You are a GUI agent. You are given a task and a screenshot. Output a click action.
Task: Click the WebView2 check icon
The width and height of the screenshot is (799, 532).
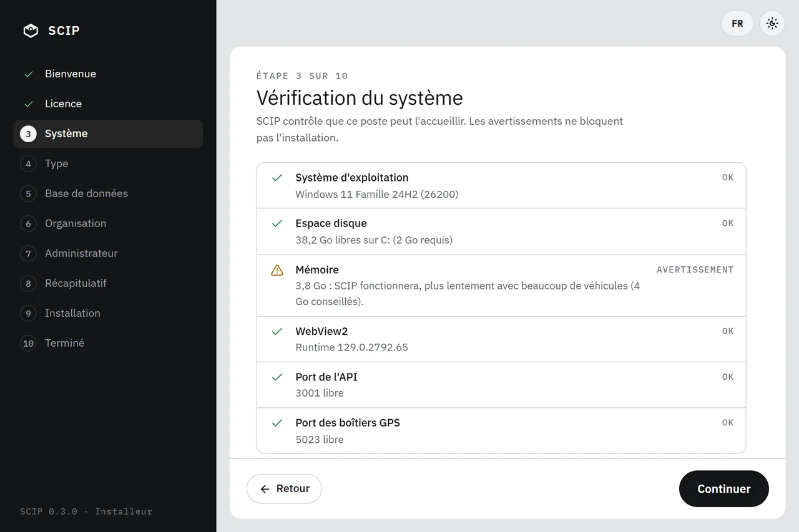tap(277, 331)
